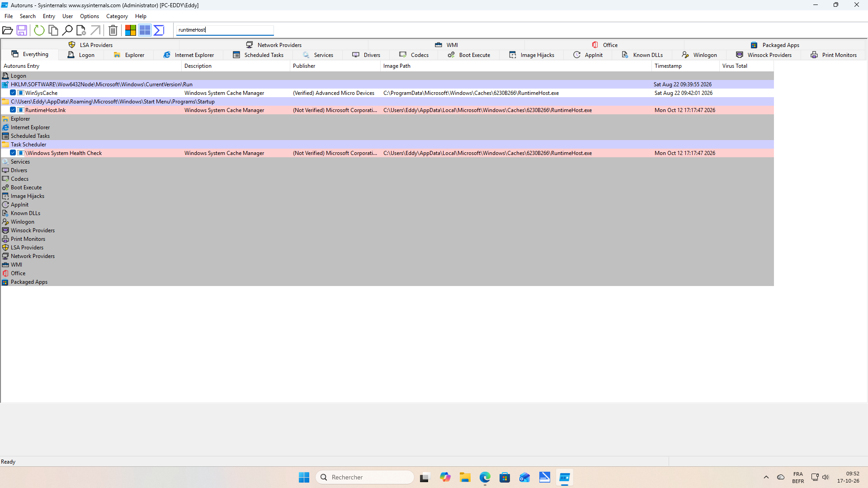Uncheck Windows System Health Check checkbox
Image resolution: width=868 pixels, height=488 pixels.
13,153
